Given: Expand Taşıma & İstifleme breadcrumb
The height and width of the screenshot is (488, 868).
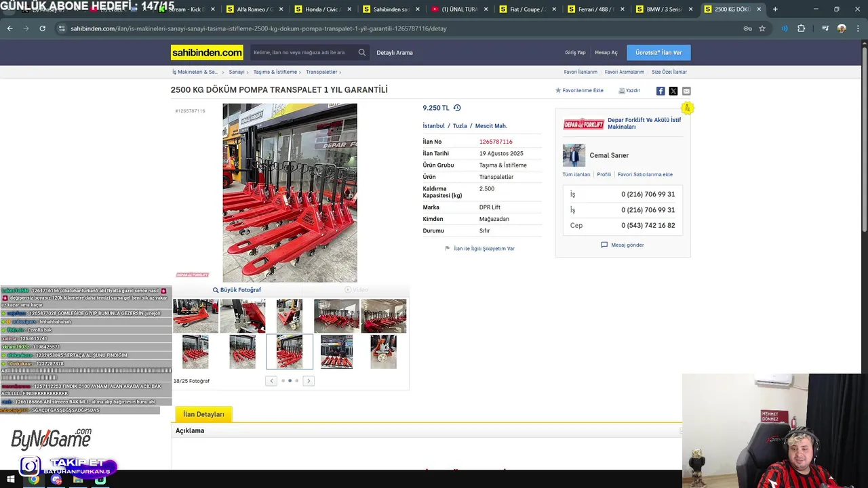Looking at the screenshot, I should point(300,72).
